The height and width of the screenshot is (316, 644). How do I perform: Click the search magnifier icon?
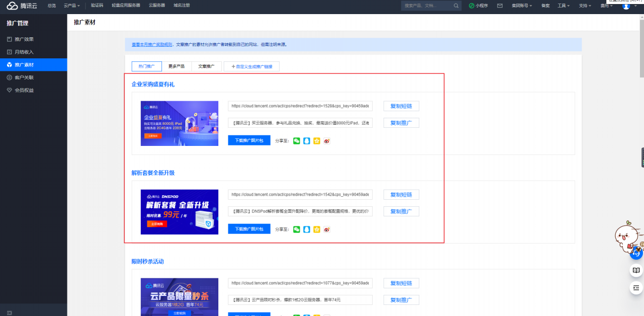(456, 6)
